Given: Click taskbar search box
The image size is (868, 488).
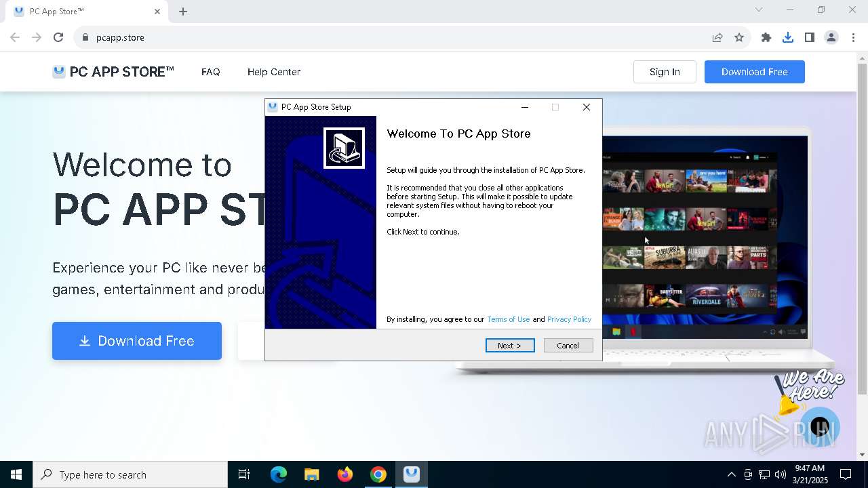Looking at the screenshot, I should coord(130,474).
